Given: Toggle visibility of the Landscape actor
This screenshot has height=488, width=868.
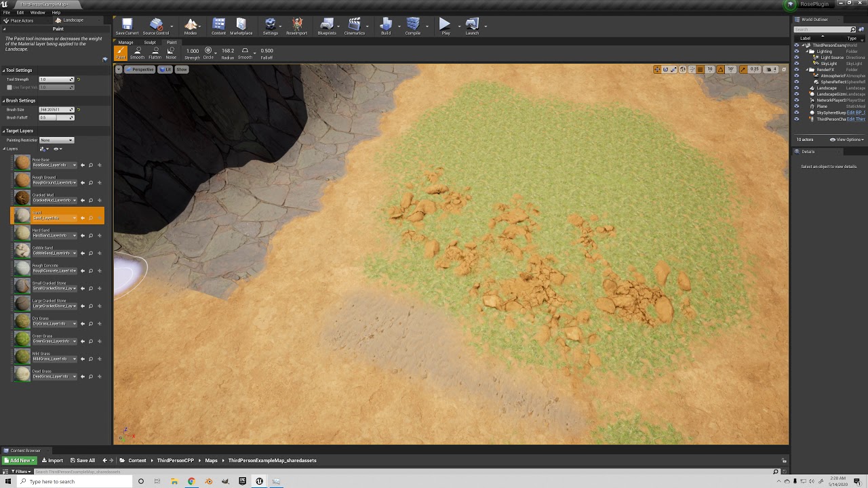Looking at the screenshot, I should [x=796, y=88].
